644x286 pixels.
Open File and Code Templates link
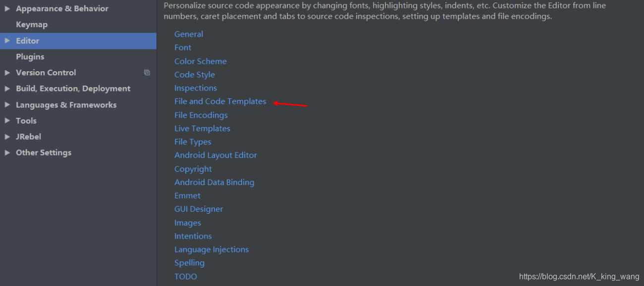coord(220,101)
